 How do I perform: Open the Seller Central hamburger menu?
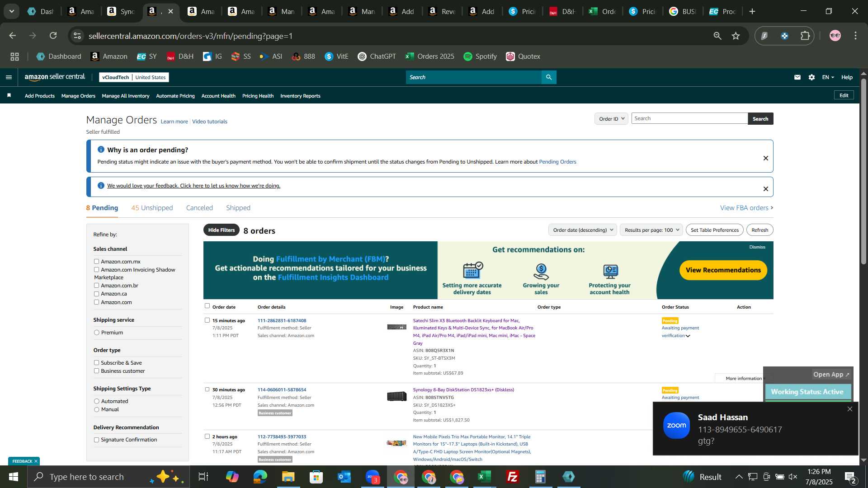9,77
